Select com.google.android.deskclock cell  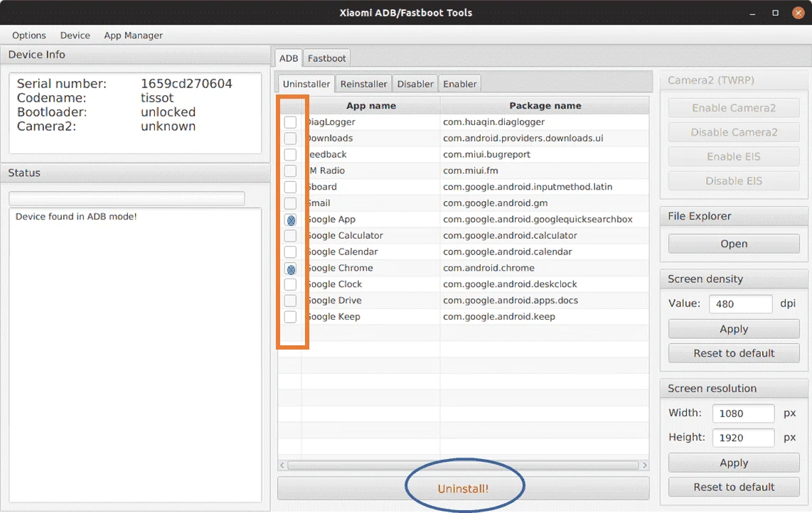click(544, 284)
